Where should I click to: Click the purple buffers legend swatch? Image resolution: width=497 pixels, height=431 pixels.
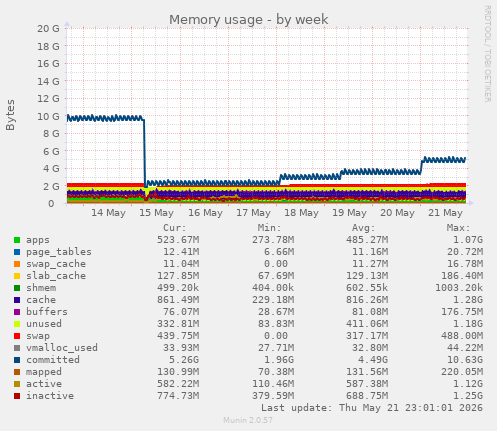pyautogui.click(x=17, y=312)
